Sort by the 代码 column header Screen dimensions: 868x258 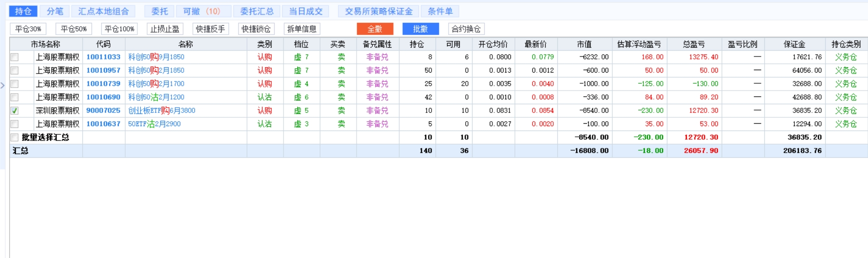(x=104, y=44)
